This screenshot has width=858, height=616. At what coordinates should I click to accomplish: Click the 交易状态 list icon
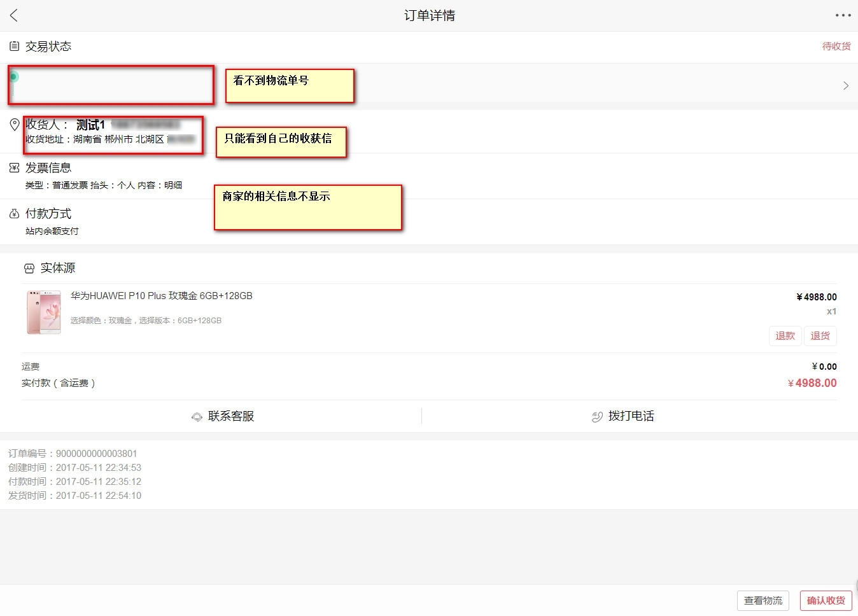(x=14, y=46)
